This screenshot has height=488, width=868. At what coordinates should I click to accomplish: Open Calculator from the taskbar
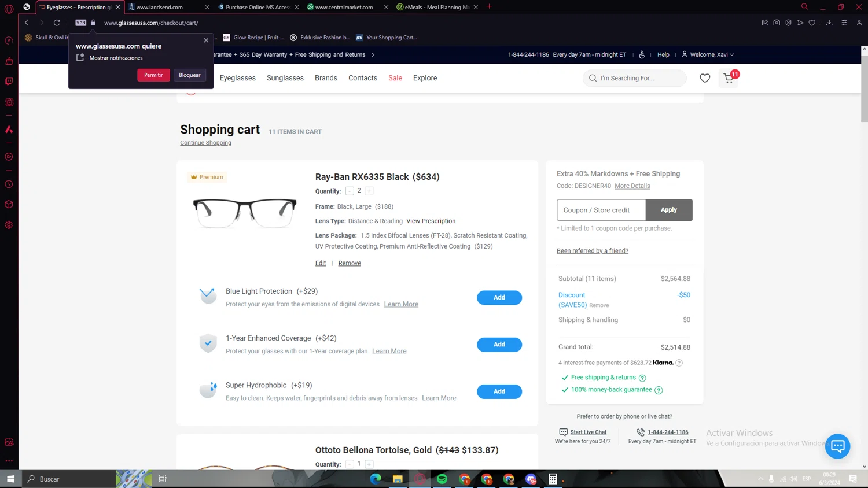pos(553,479)
